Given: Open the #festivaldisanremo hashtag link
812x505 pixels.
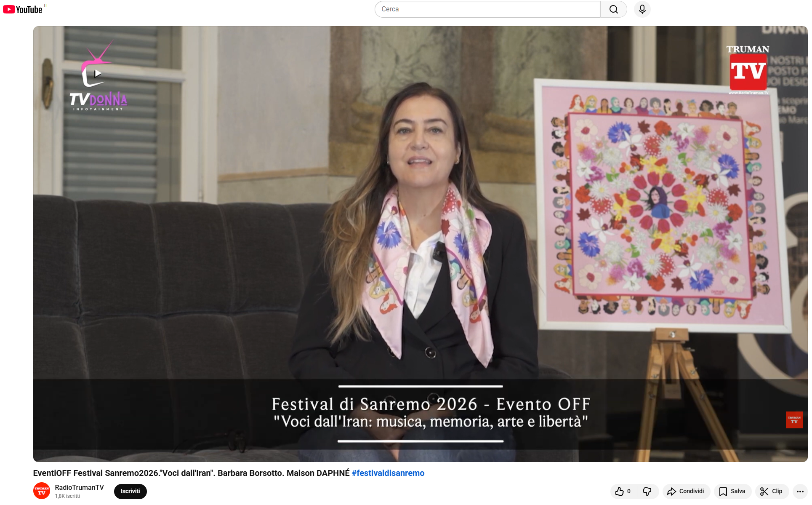Looking at the screenshot, I should click(x=388, y=473).
